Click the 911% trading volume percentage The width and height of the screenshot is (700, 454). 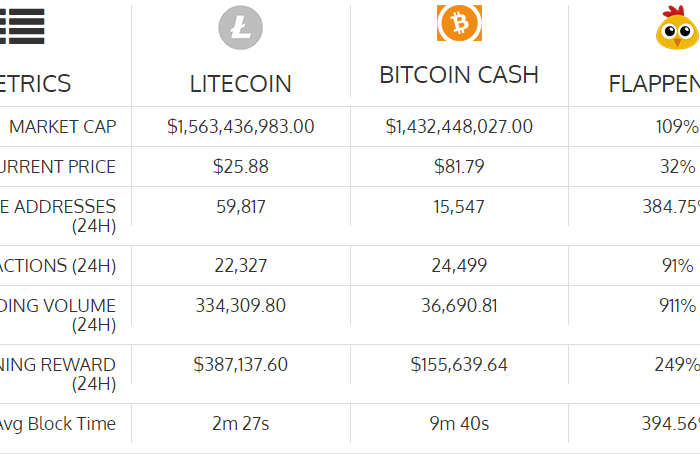click(x=677, y=306)
